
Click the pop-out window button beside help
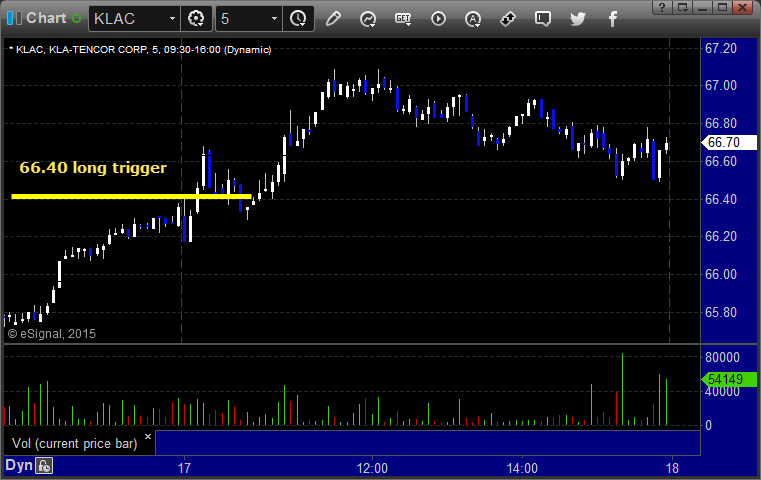[683, 7]
